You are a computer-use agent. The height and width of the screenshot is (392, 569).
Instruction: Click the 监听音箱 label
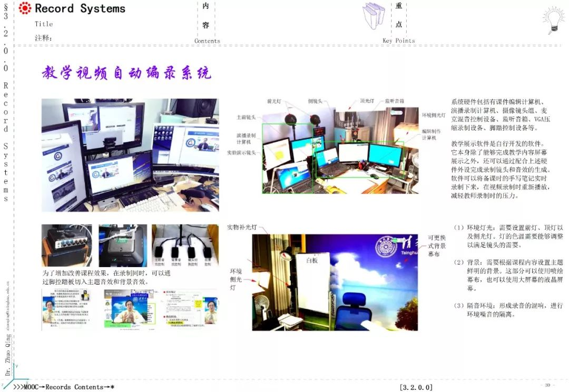pyautogui.click(x=395, y=101)
